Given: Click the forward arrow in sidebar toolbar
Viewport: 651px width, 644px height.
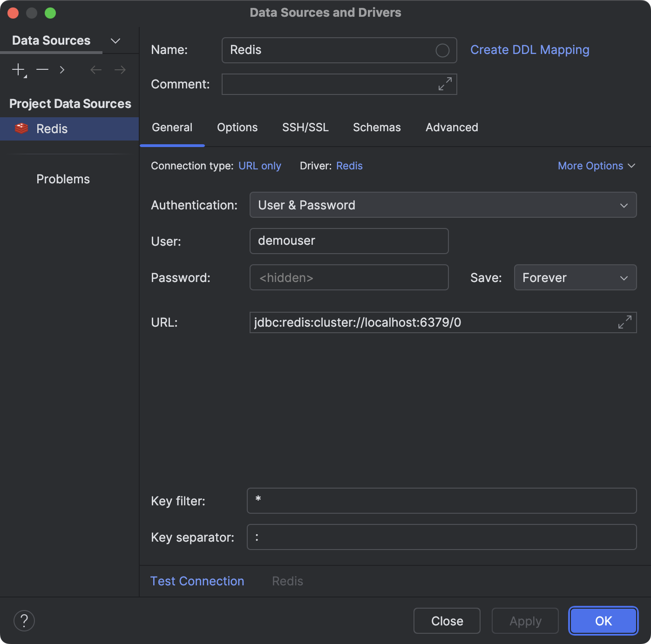Looking at the screenshot, I should [120, 70].
